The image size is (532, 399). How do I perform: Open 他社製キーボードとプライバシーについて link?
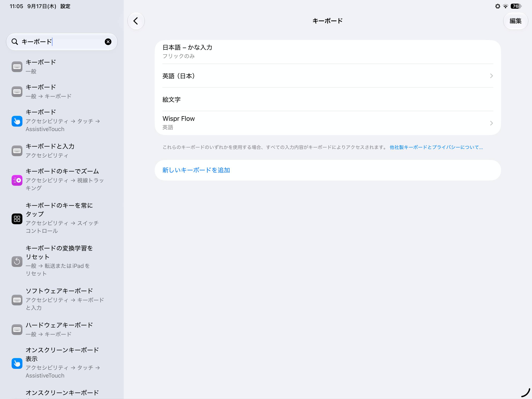436,147
